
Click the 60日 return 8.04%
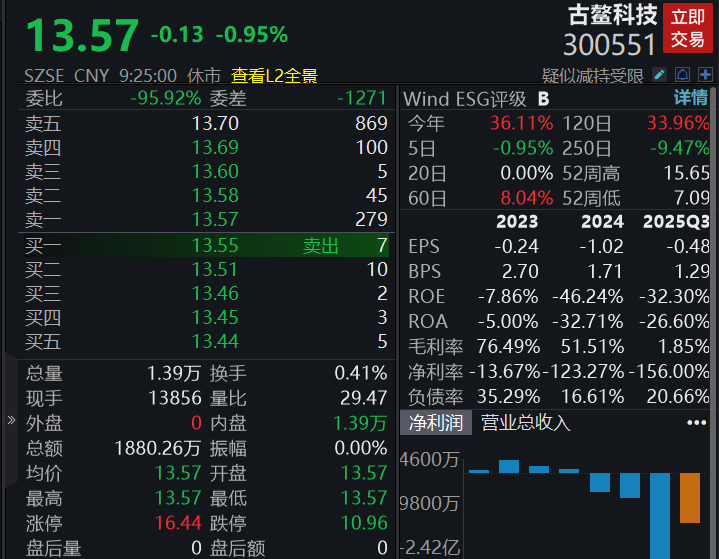526,198
